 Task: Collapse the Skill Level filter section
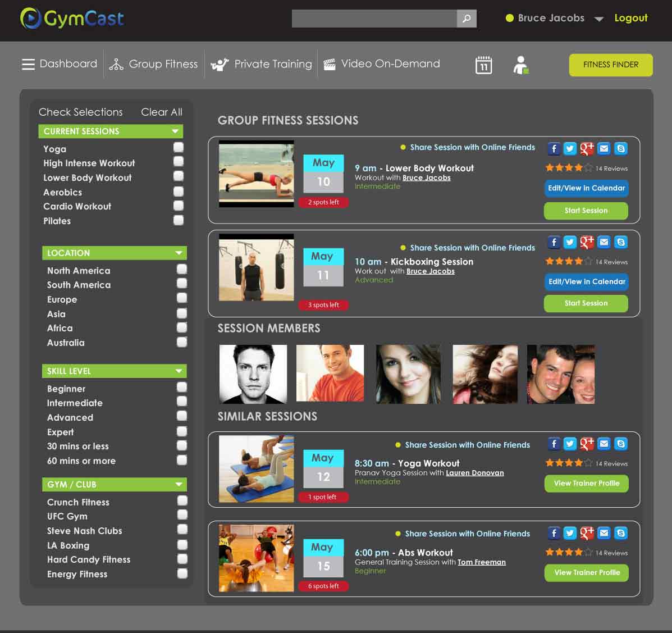179,371
